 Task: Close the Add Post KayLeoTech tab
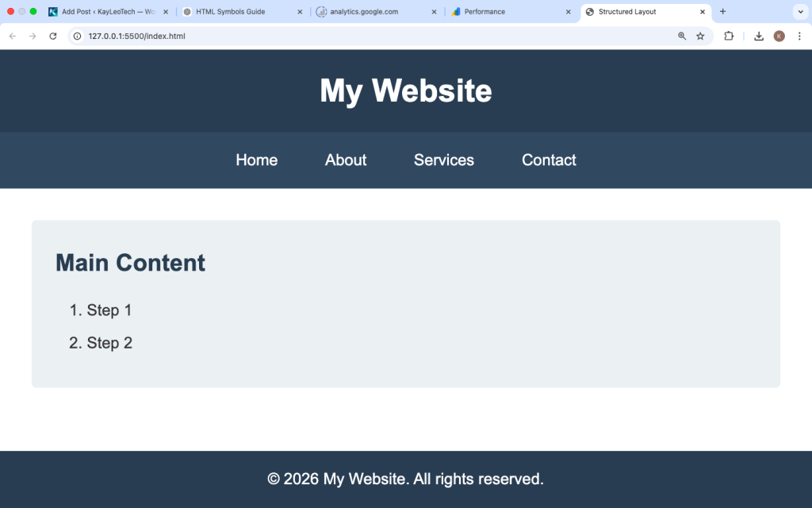click(x=166, y=12)
